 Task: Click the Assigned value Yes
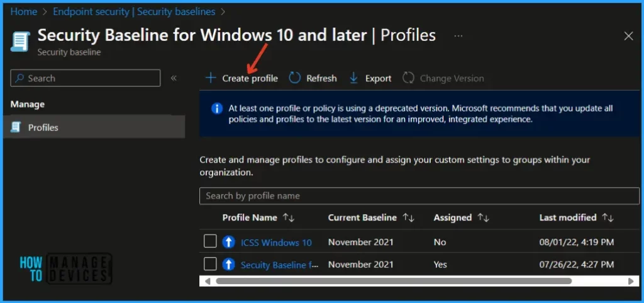[440, 265]
